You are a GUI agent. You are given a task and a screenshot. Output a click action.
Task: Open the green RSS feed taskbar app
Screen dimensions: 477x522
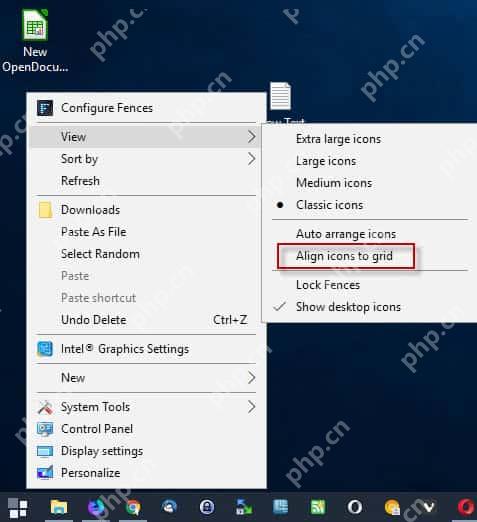coord(318,507)
